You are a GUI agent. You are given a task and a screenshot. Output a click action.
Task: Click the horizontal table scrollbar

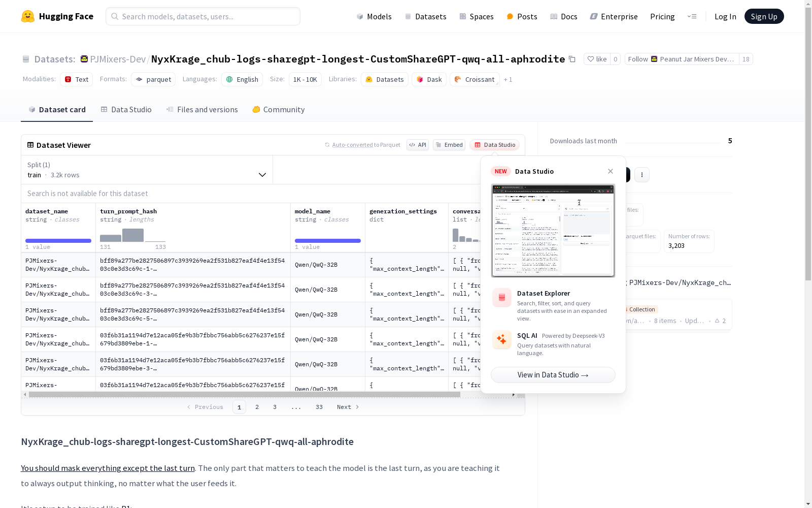(245, 394)
